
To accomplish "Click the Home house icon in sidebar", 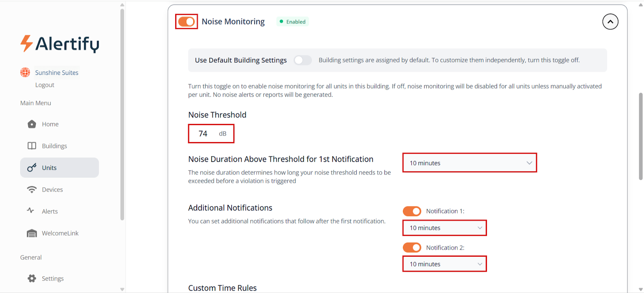I will 32,124.
